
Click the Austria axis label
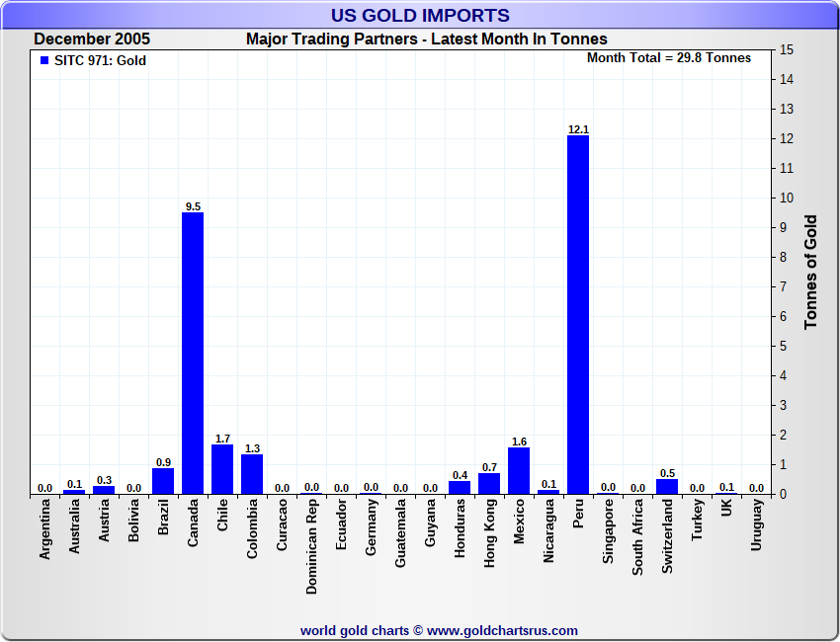[x=104, y=520]
